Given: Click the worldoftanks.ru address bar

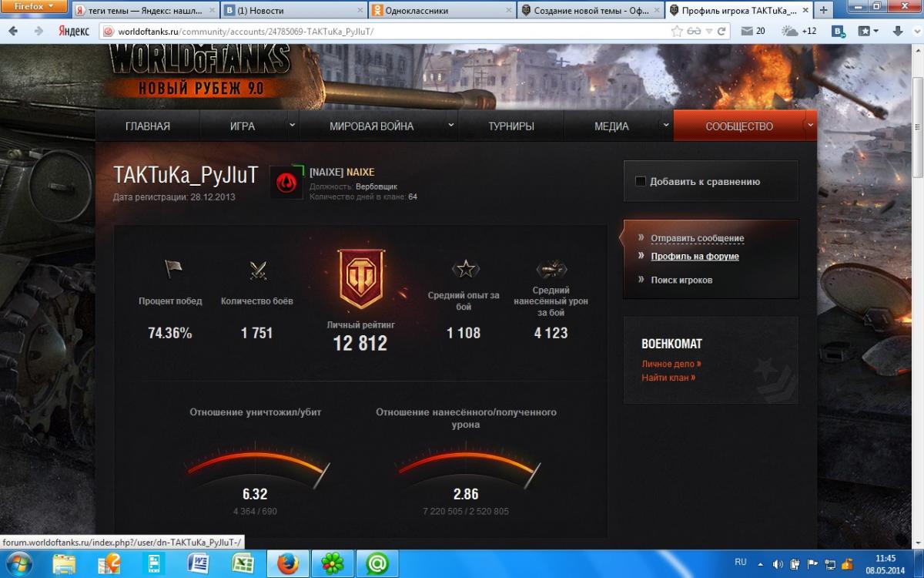Looking at the screenshot, I should 385,32.
